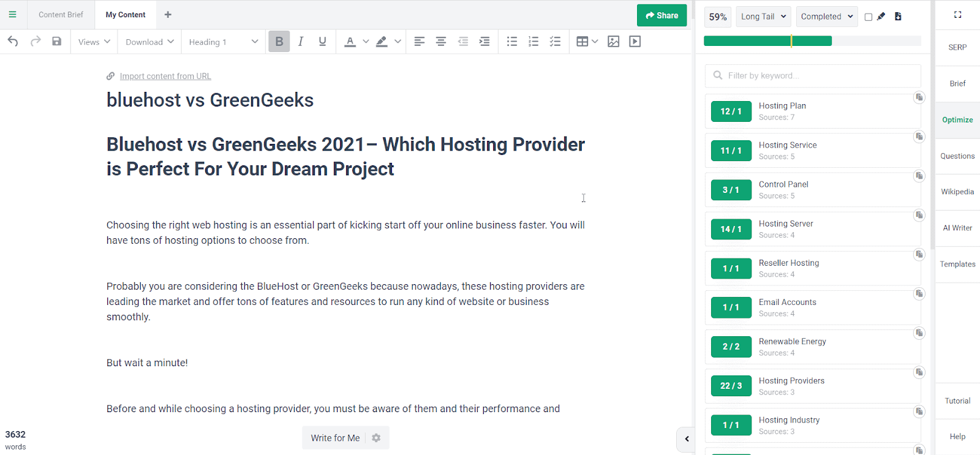Click Import content from URL link

pos(165,77)
